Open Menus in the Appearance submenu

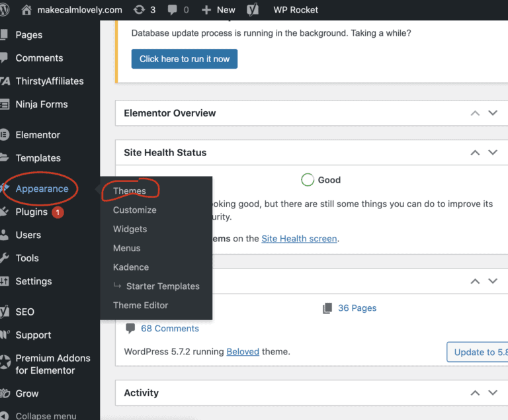127,248
